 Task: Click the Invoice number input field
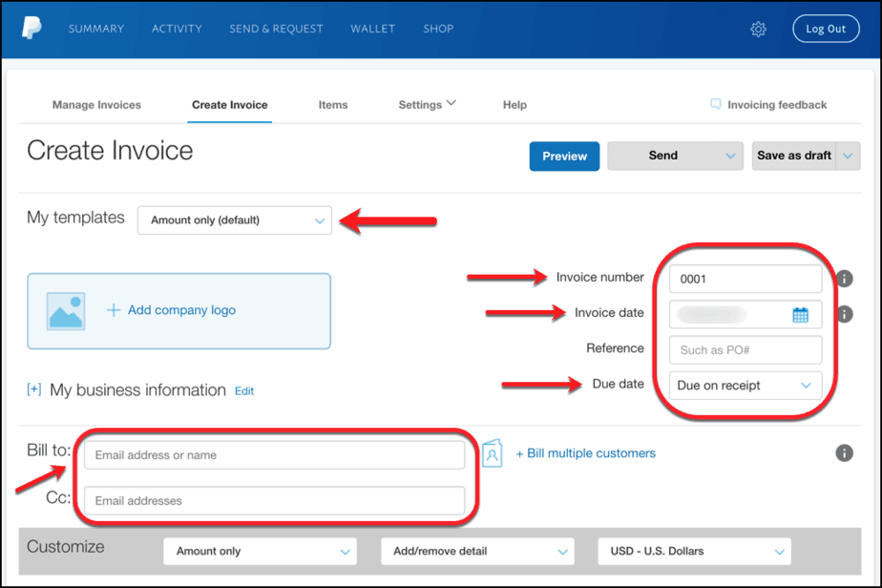[745, 278]
